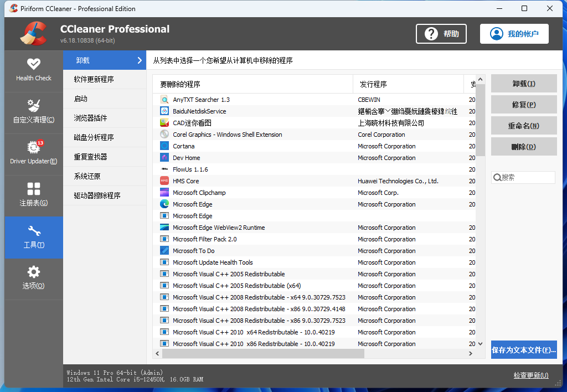The width and height of the screenshot is (567, 392).
Task: Click the 上海晓材科技有限公司 publisher cell
Action: point(391,123)
